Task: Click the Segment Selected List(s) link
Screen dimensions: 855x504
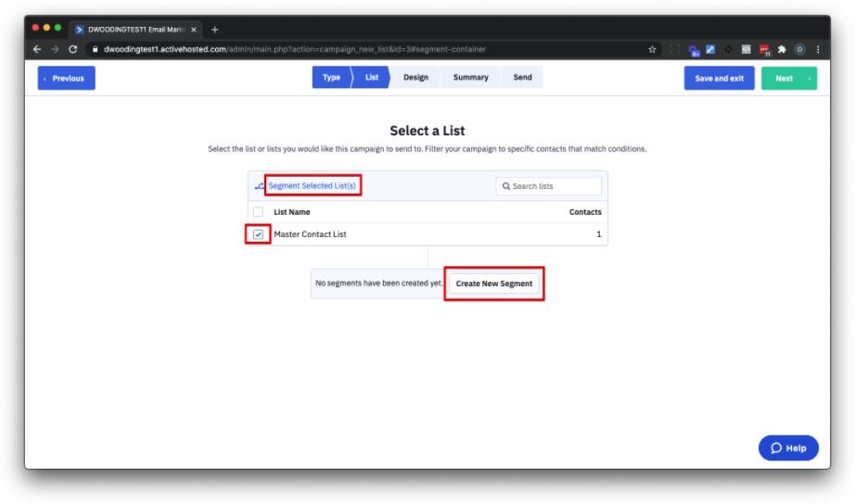Action: pos(312,186)
